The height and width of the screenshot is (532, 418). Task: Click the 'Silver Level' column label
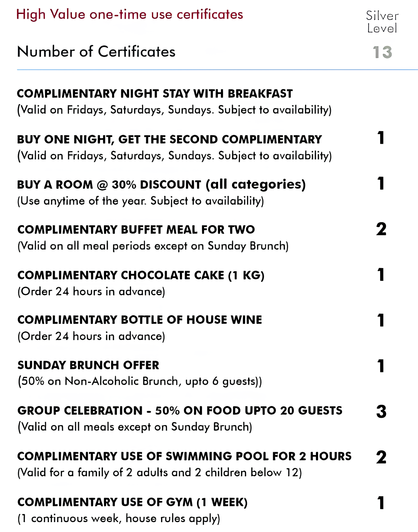[382, 22]
